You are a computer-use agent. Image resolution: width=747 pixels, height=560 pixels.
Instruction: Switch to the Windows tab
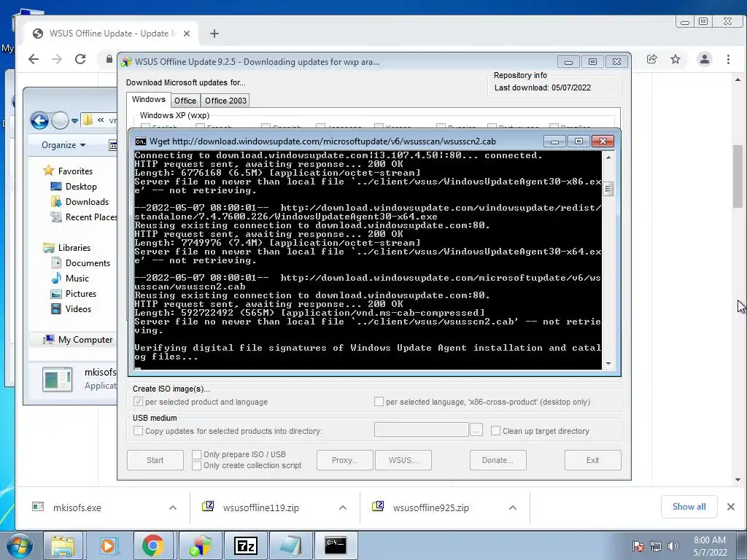pos(149,99)
